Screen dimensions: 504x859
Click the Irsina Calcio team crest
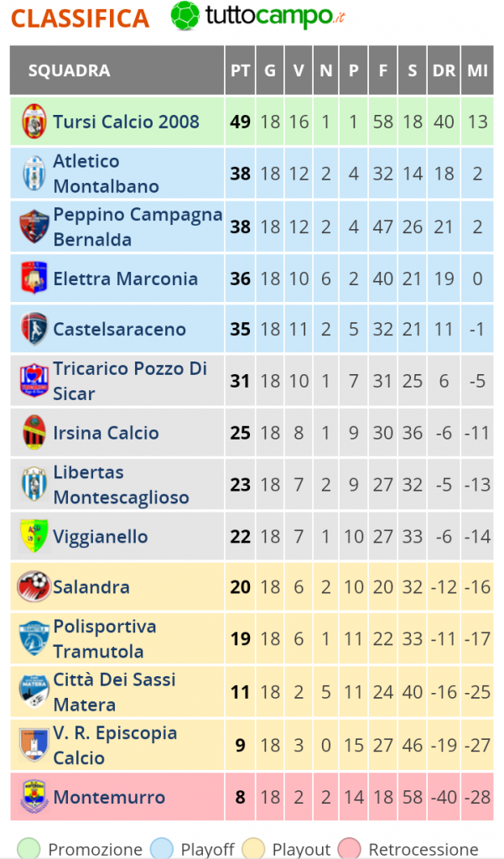tap(34, 433)
